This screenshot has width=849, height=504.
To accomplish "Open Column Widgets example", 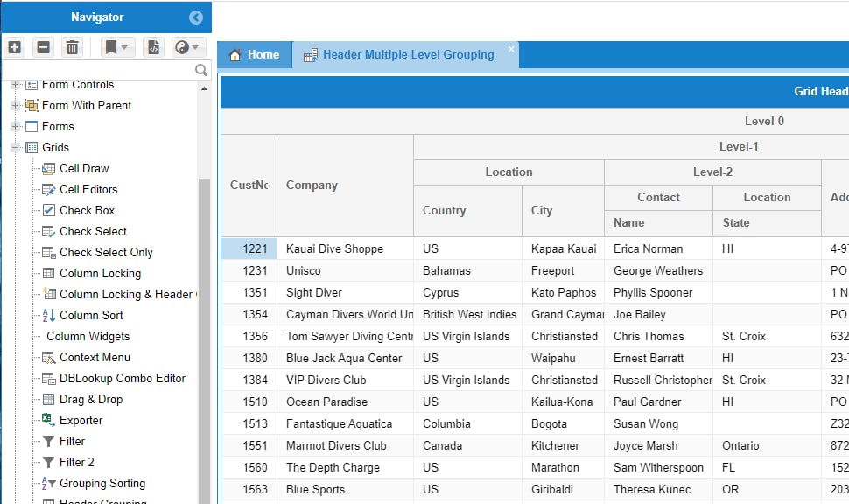I will coord(88,336).
